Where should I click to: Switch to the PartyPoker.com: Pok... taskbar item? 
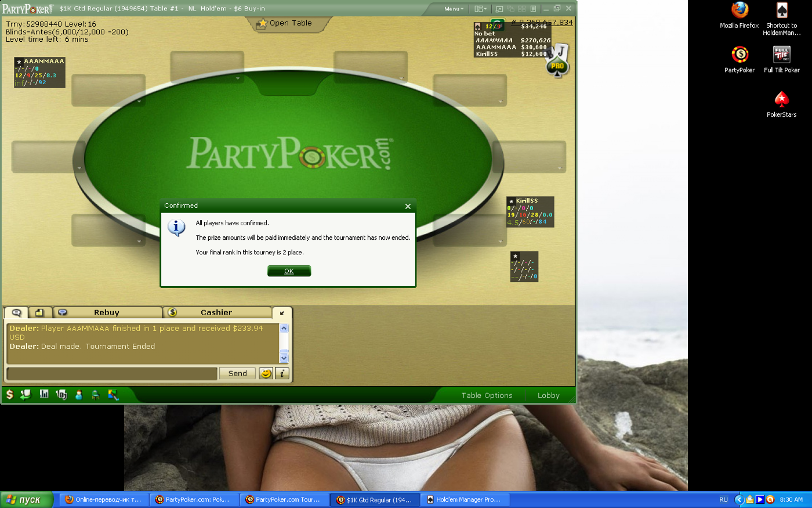193,500
